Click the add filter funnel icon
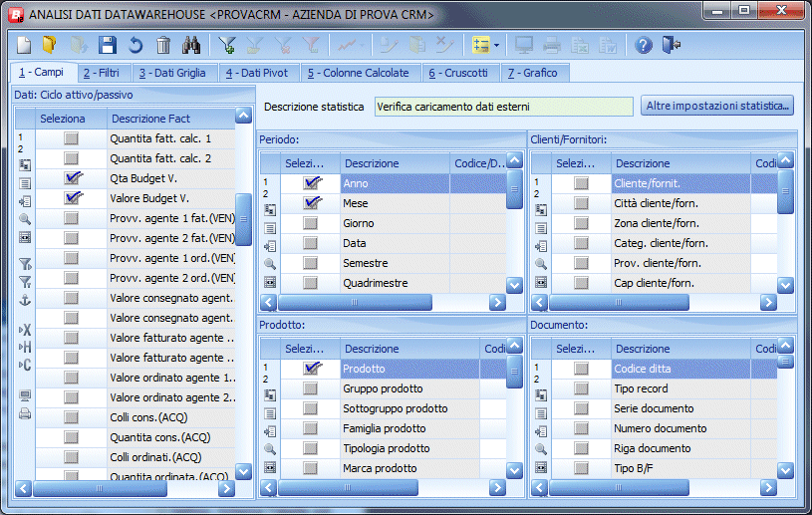The image size is (812, 515). (227, 45)
